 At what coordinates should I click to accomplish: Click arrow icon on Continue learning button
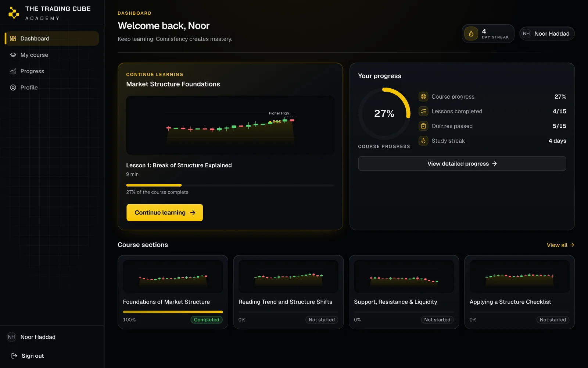193,213
